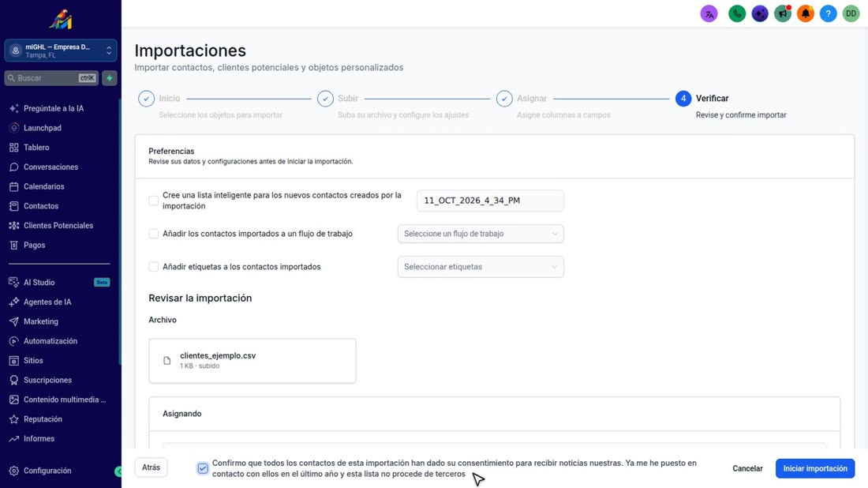Click the Reputación star icon
This screenshot has height=488, width=868.
coord(14,419)
